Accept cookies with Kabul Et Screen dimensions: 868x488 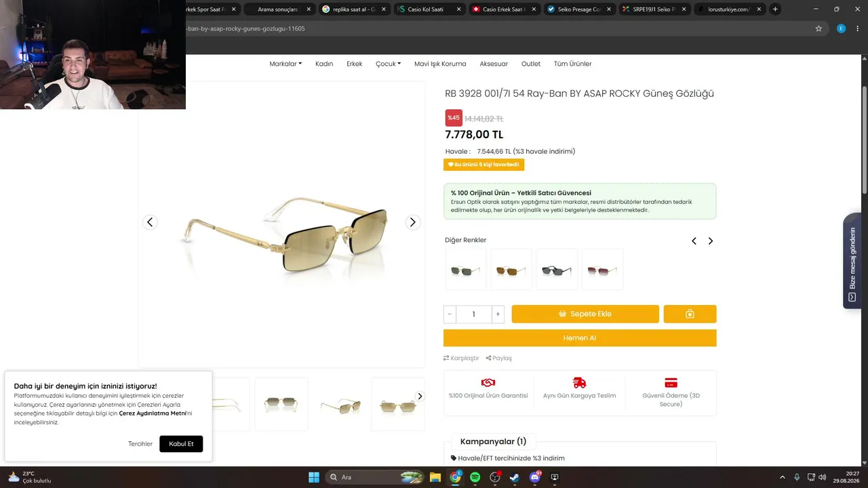click(181, 444)
